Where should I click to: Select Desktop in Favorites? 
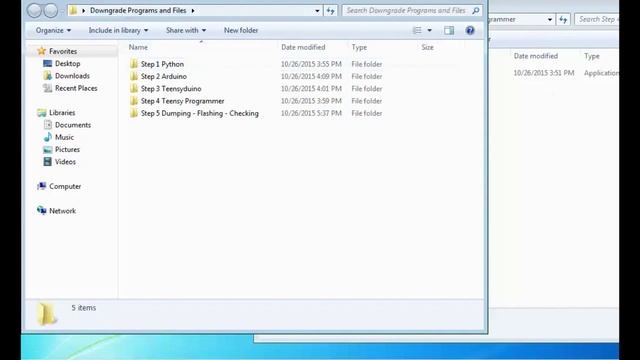pos(68,63)
